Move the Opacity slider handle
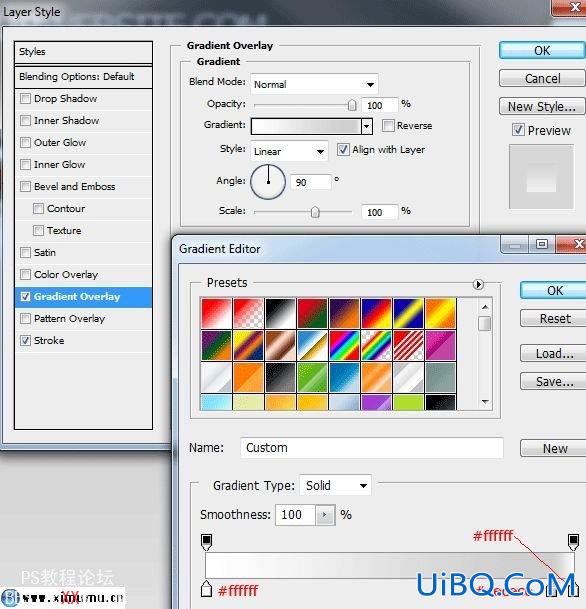Screen dimensions: 586x609 pos(352,105)
